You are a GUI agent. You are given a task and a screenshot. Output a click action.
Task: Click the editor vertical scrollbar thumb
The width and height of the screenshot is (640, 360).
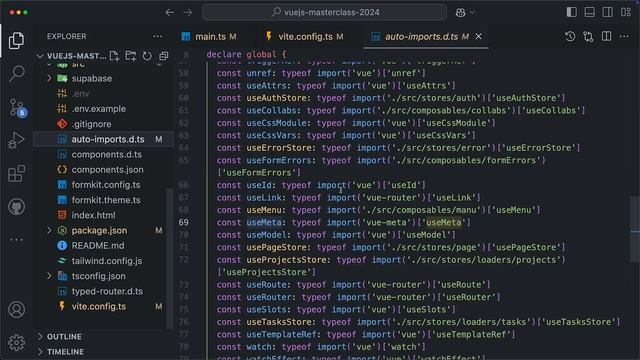pos(635,229)
